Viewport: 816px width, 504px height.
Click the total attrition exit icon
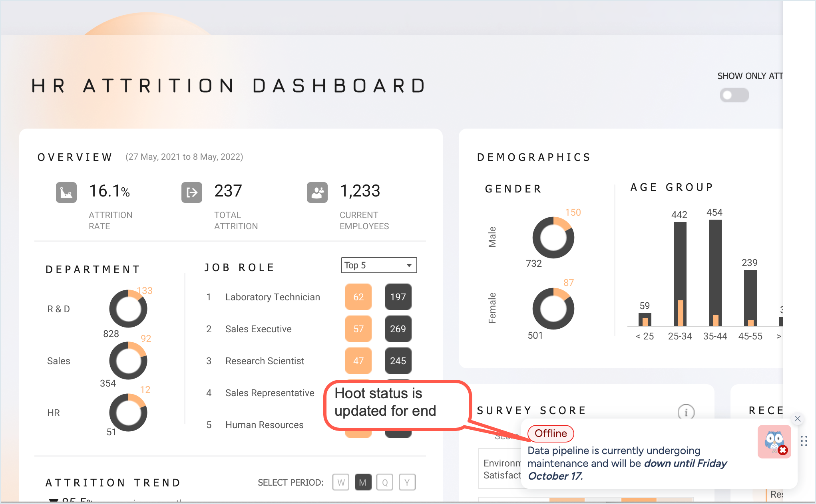192,192
